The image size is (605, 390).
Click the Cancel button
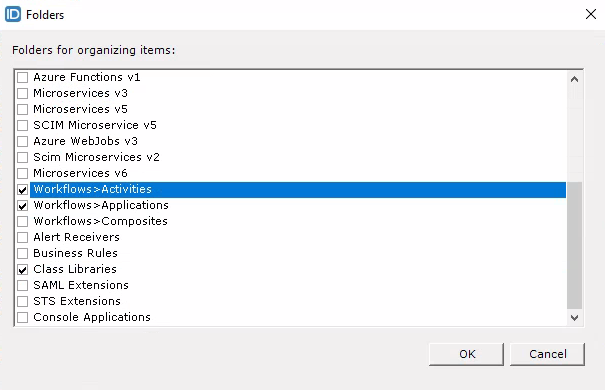click(547, 354)
